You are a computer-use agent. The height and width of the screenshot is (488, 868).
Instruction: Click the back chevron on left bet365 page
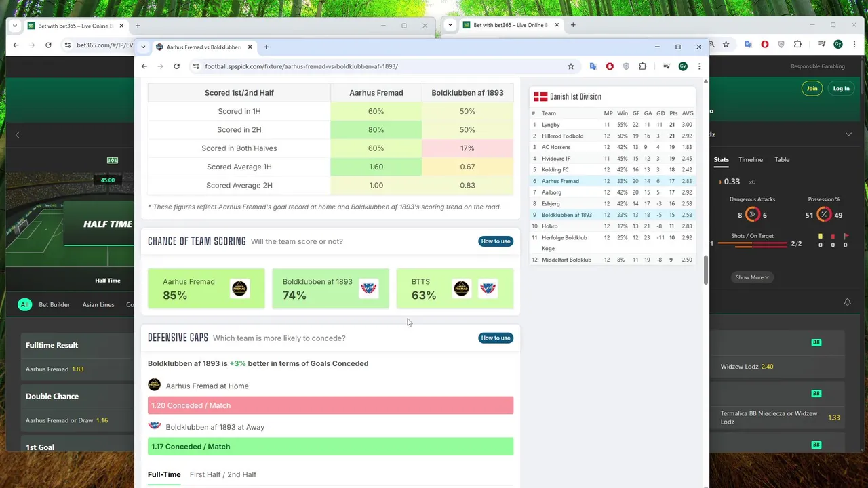[18, 135]
